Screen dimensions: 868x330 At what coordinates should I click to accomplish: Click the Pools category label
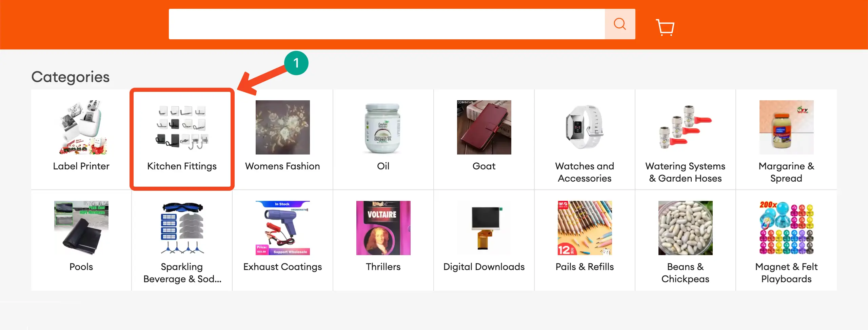tap(81, 267)
